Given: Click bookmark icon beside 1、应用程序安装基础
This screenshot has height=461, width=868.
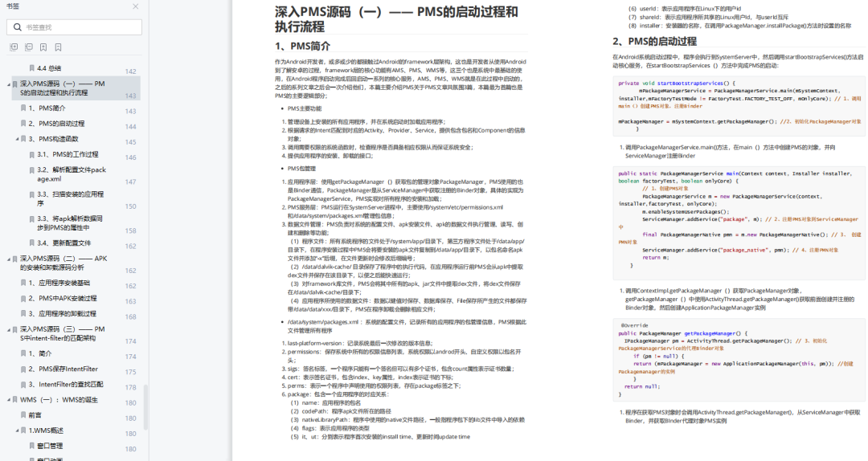Looking at the screenshot, I should tap(23, 283).
